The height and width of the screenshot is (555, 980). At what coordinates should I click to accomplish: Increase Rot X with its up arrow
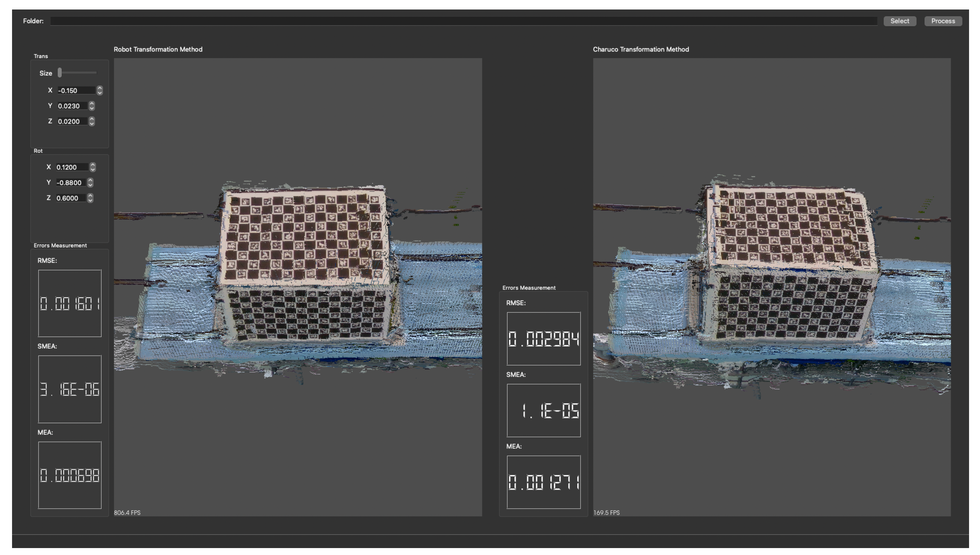(x=93, y=165)
